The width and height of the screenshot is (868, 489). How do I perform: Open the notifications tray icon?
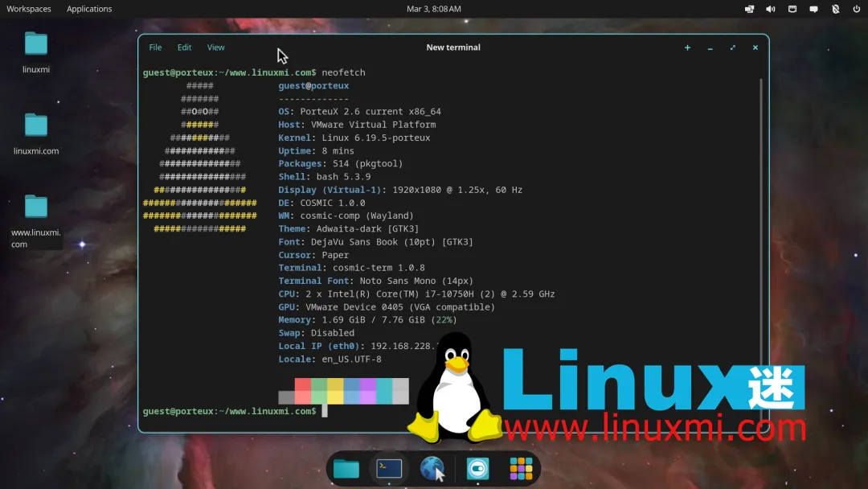[813, 9]
